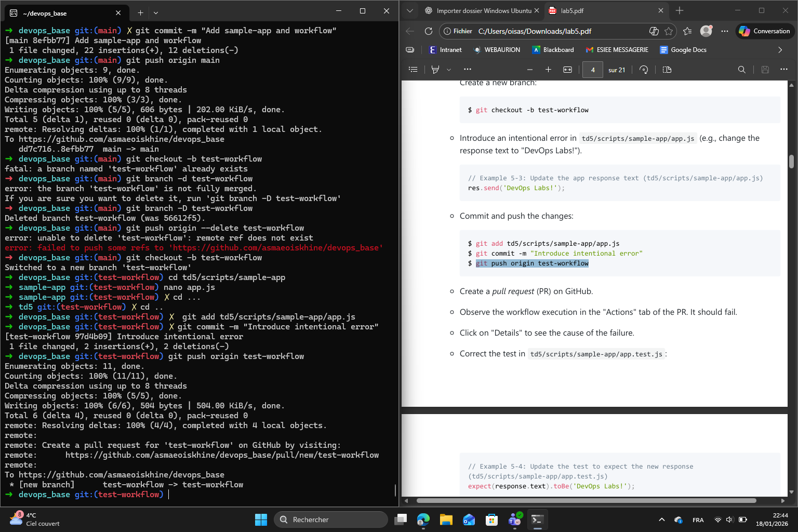Viewport: 798px width, 532px height.
Task: Fit the PDF page to window width
Action: [x=567, y=69]
